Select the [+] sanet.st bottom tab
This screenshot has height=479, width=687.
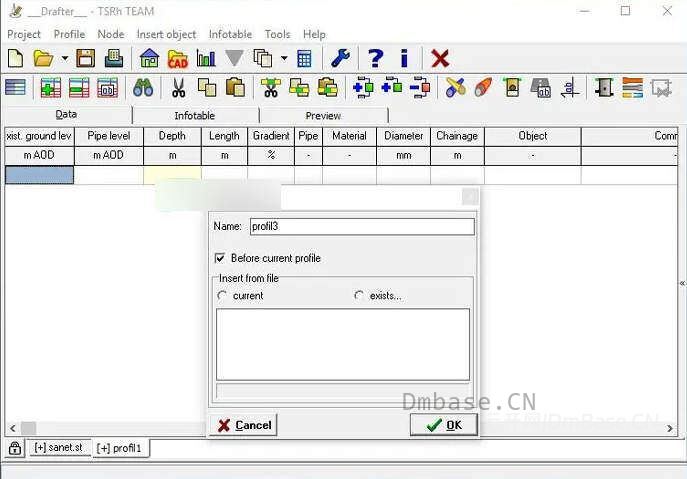point(59,447)
